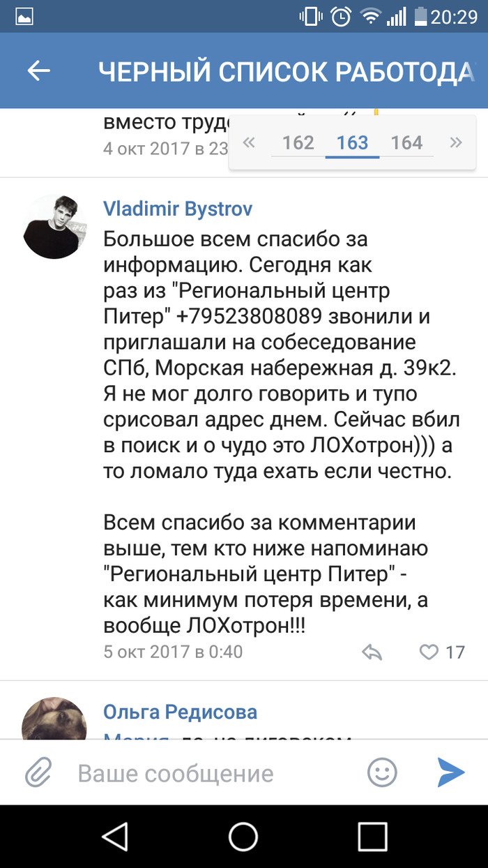Focus the "Ваше сообщение" message field
This screenshot has width=488, height=868.
pos(209,773)
